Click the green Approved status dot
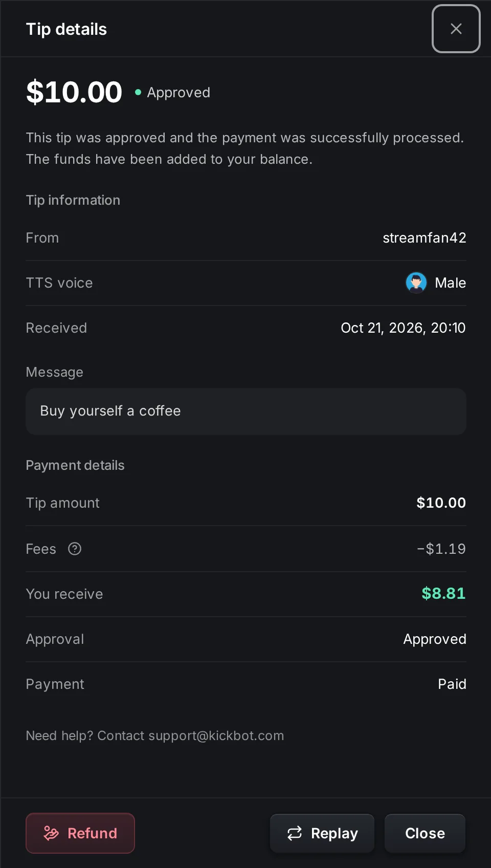 tap(138, 92)
